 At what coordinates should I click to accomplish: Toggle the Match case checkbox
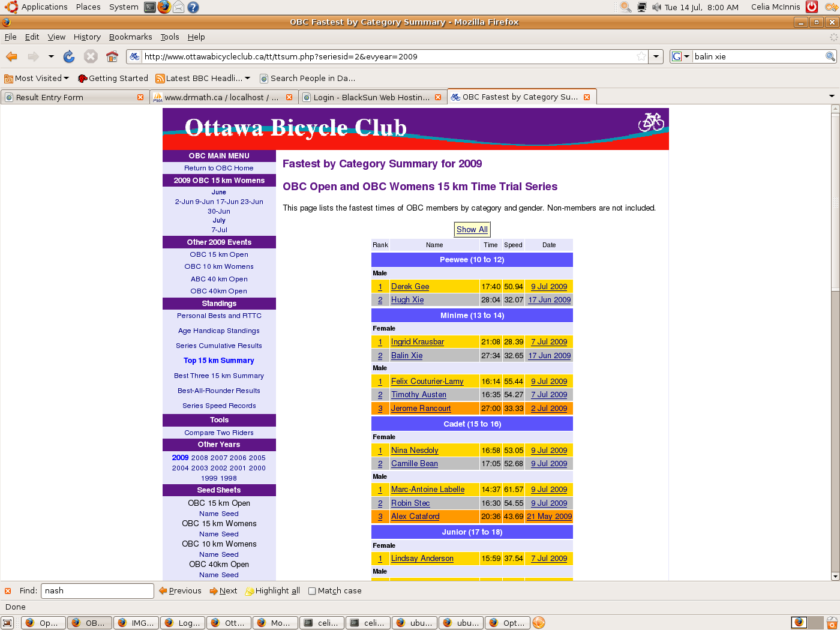click(312, 591)
